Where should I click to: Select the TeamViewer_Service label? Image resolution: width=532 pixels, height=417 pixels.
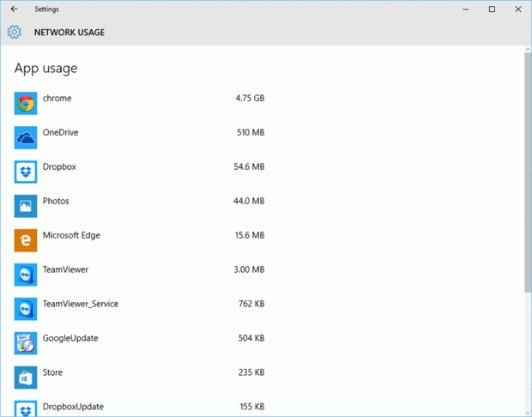point(81,304)
